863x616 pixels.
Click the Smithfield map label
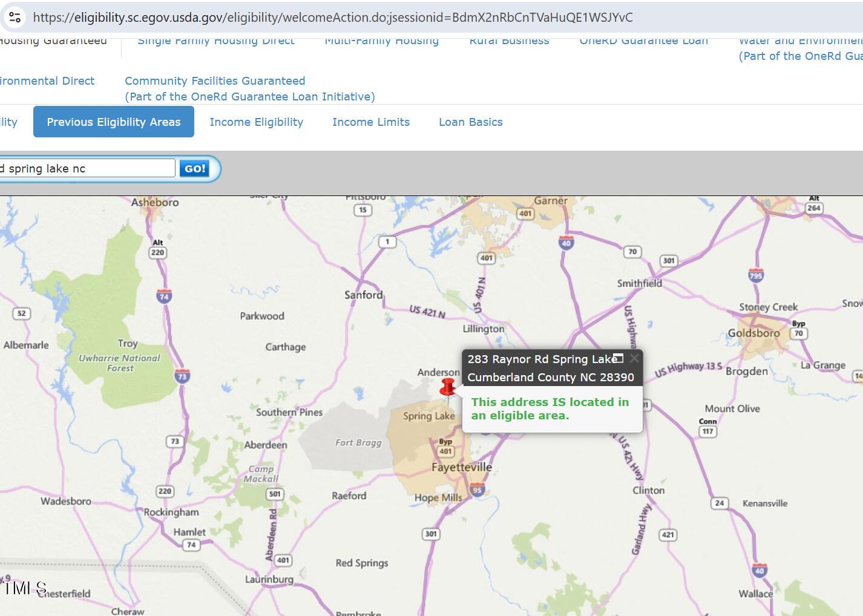(x=640, y=283)
